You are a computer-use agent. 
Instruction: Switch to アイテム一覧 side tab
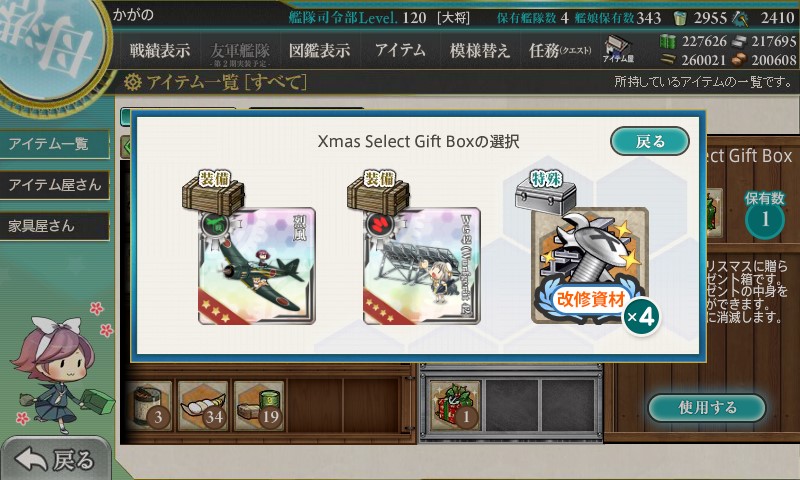click(x=54, y=144)
